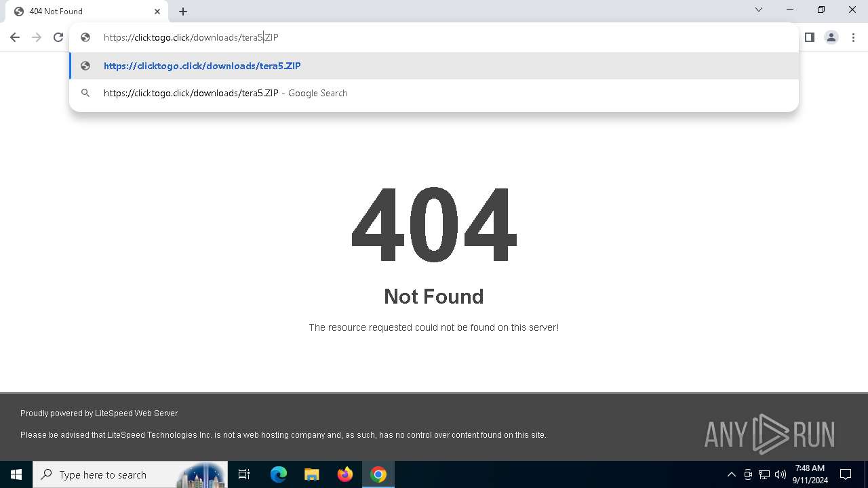Open the network tray icon
Screen dimensions: 868x488
tap(764, 474)
